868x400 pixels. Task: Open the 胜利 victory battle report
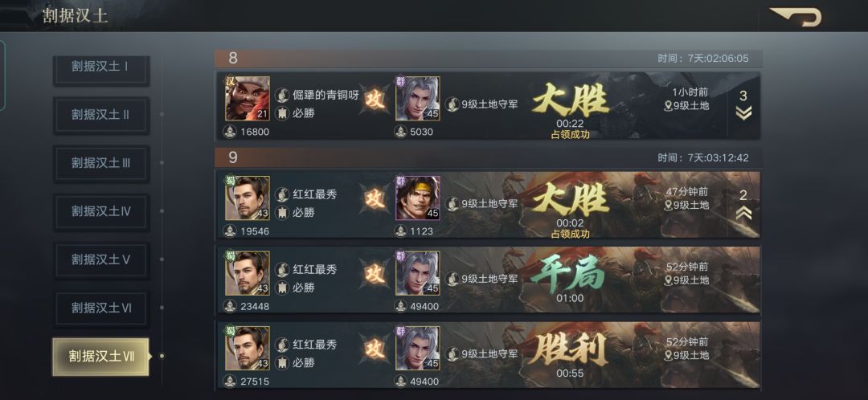point(488,355)
